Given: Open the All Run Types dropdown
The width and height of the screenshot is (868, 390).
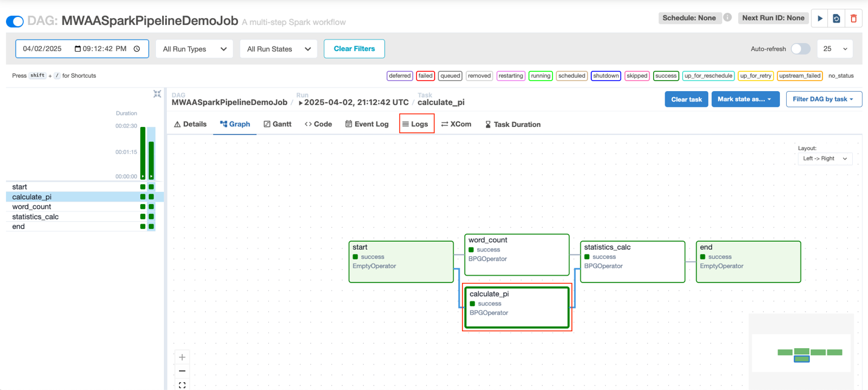Looking at the screenshot, I should point(194,49).
